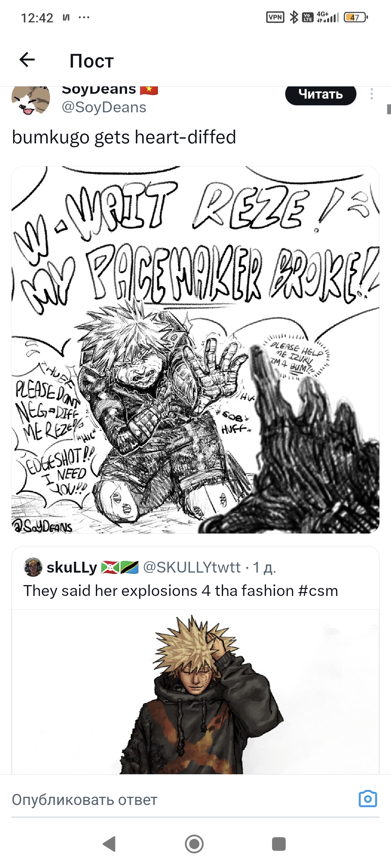Open quoted tweet's blond character artwork

pyautogui.click(x=195, y=692)
